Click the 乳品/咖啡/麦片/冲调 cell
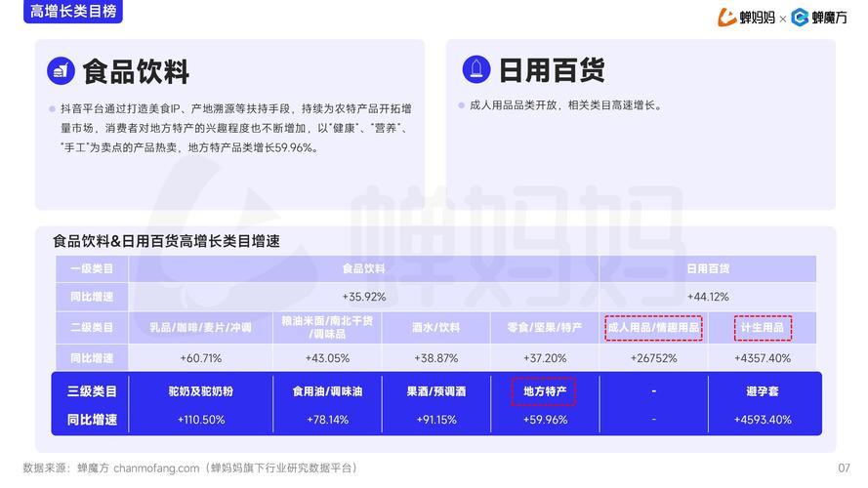 point(200,328)
